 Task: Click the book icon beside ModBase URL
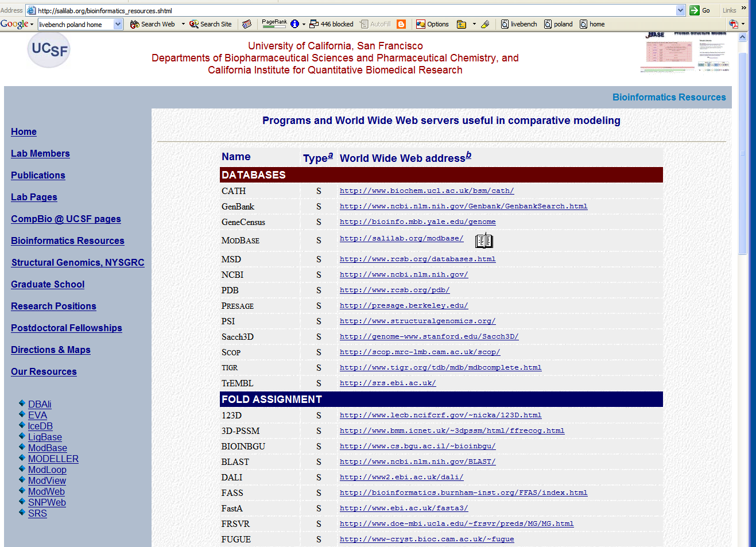click(x=484, y=240)
